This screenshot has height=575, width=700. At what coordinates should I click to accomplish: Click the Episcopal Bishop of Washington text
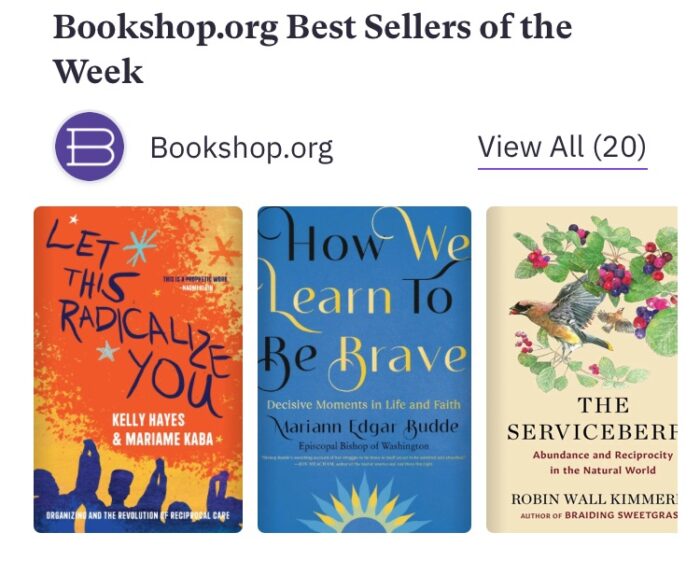pyautogui.click(x=363, y=446)
